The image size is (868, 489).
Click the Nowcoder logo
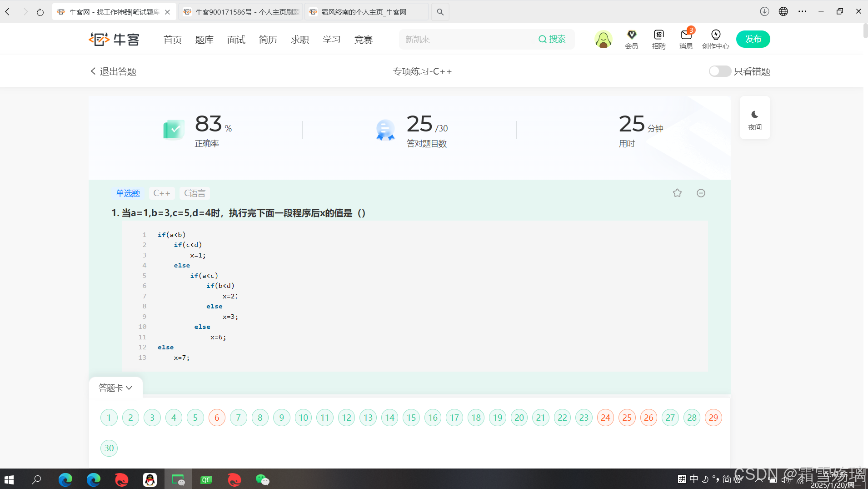click(114, 40)
